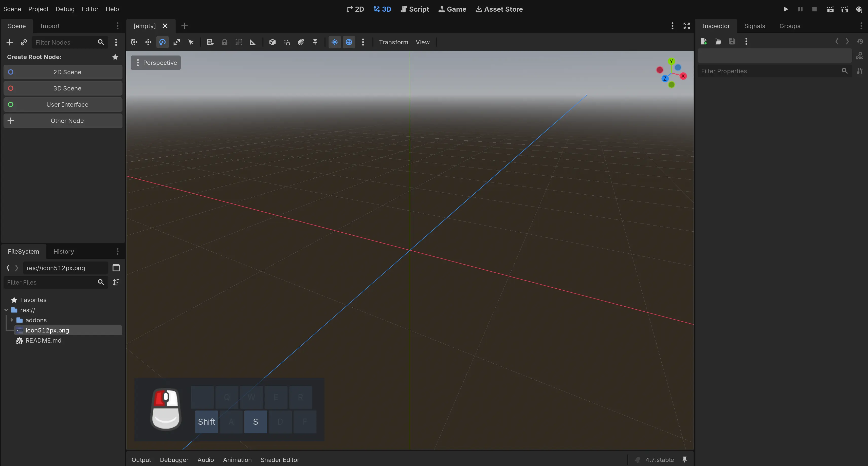Select the Move mode tool

148,42
